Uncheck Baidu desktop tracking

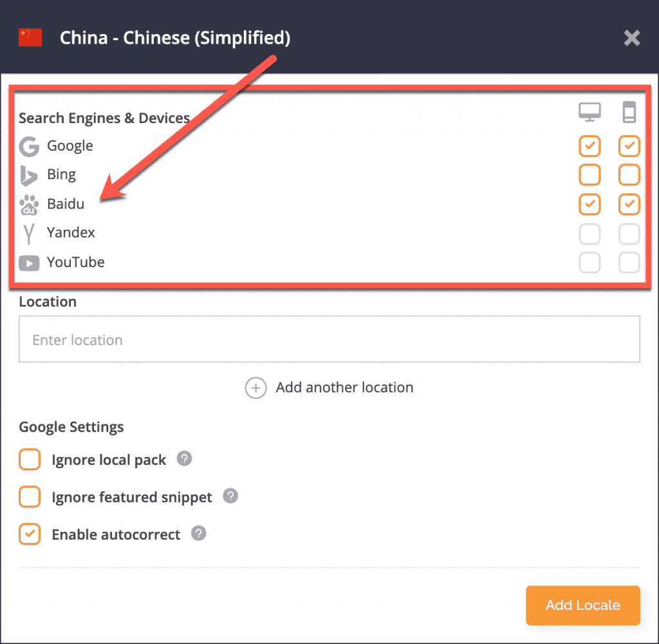click(589, 204)
